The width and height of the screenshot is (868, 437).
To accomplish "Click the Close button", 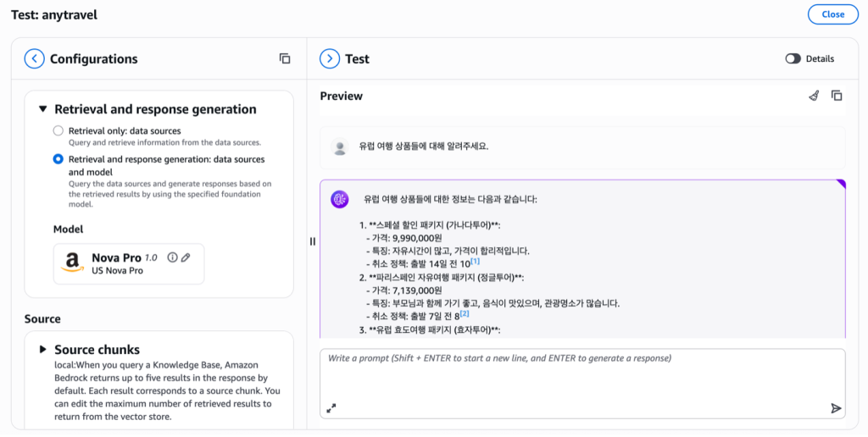I will pyautogui.click(x=832, y=14).
